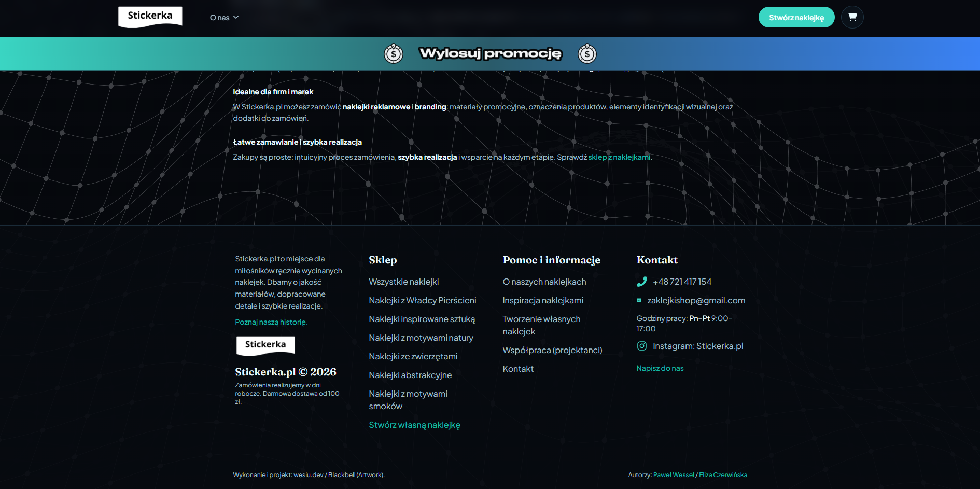Click the Stickerka logo in header
Viewport: 980px width, 489px height.
click(150, 17)
